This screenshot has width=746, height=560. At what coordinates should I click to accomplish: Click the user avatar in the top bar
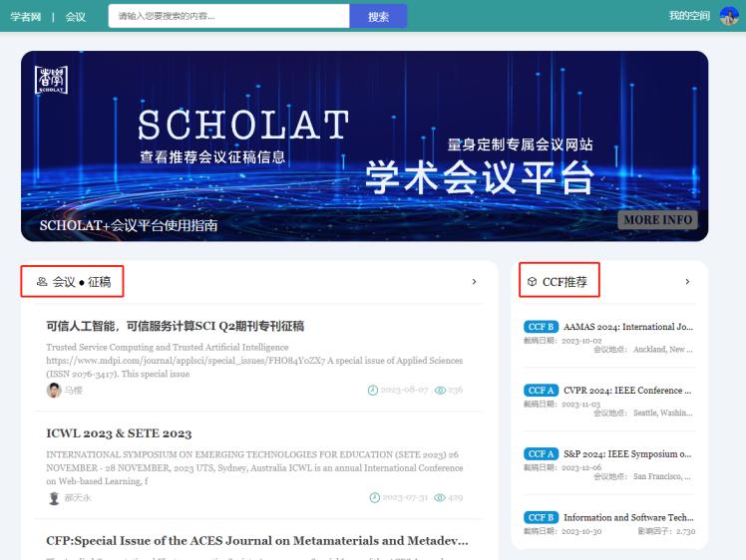click(x=728, y=16)
